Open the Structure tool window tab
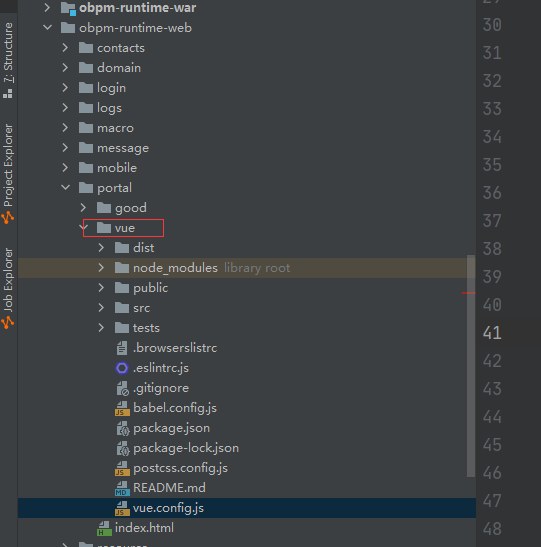Image resolution: width=541 pixels, height=547 pixels. tap(8, 60)
